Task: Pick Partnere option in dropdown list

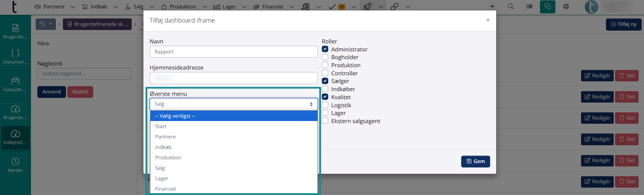Action: tap(166, 137)
